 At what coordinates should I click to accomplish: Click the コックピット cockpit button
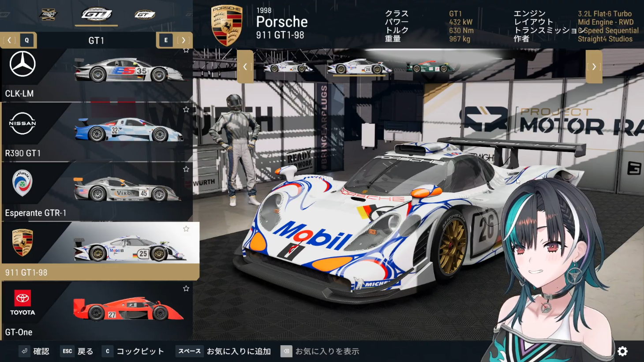133,351
